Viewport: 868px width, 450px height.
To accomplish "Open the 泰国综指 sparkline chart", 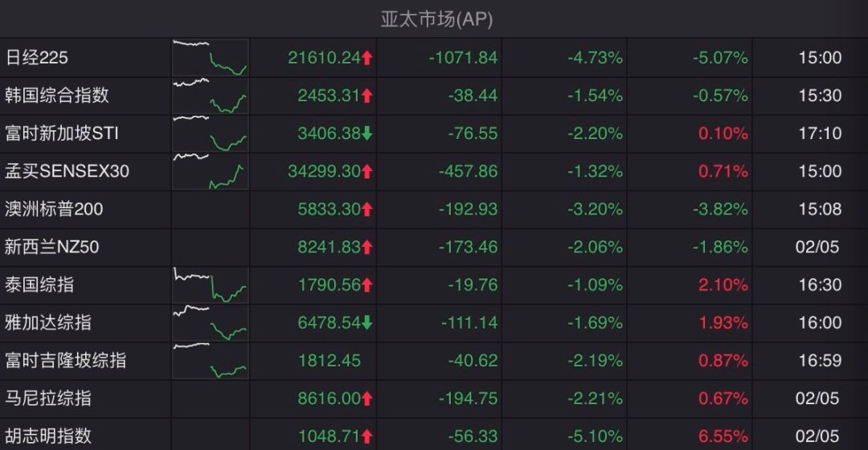I will pos(211,285).
